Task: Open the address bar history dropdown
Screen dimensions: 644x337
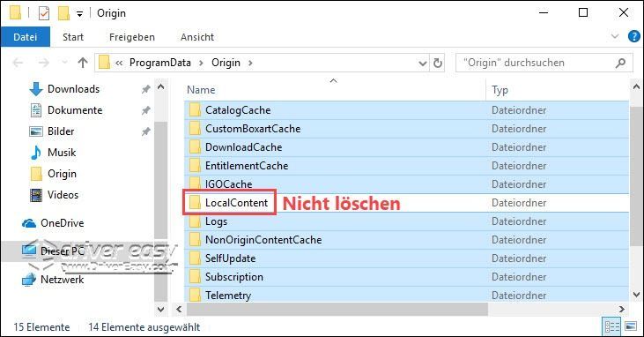Action: click(423, 63)
